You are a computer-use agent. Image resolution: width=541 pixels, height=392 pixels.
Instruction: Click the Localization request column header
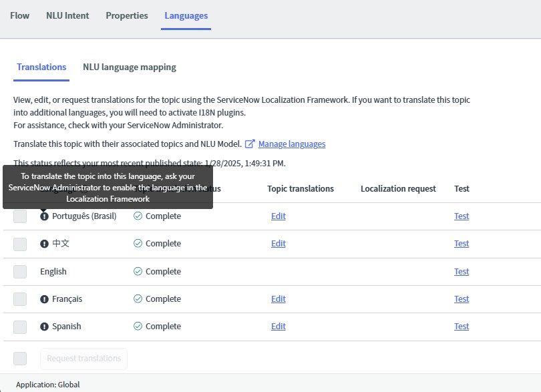(398, 189)
